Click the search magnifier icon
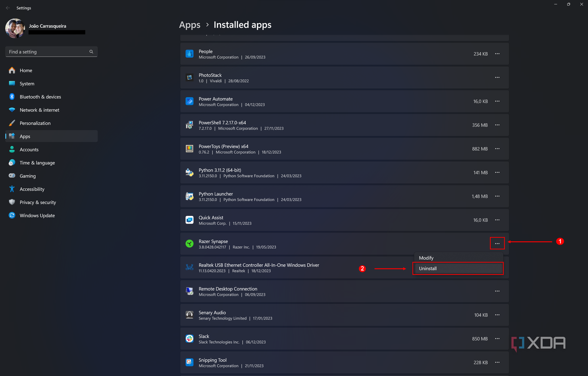 point(91,52)
